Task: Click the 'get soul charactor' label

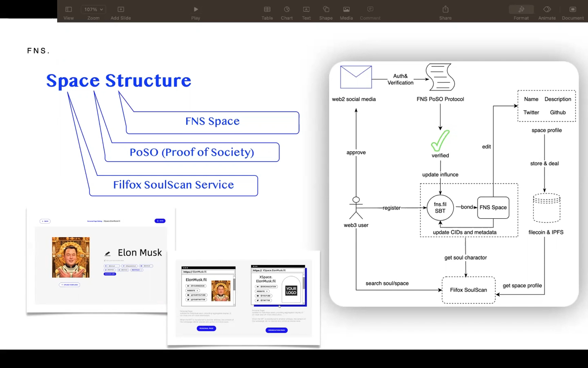Action: [x=465, y=258]
